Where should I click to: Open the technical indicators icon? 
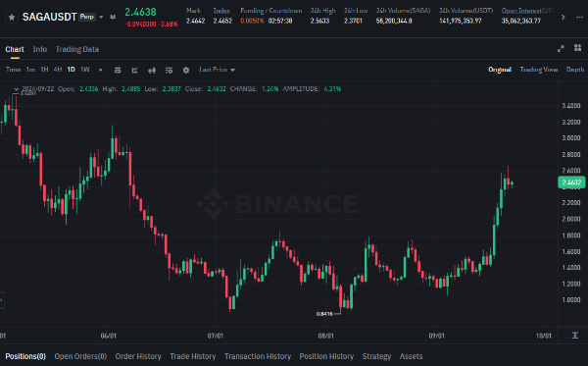click(x=134, y=70)
